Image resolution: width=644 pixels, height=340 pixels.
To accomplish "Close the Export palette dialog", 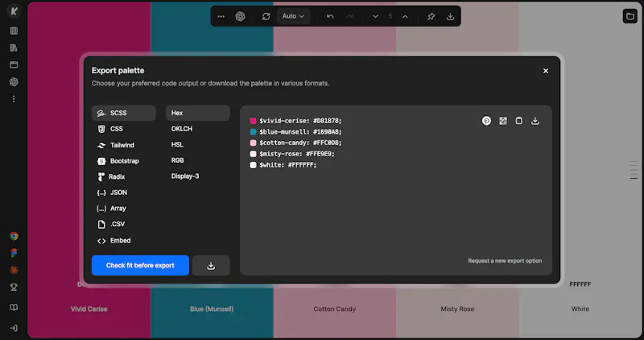I will tap(546, 71).
